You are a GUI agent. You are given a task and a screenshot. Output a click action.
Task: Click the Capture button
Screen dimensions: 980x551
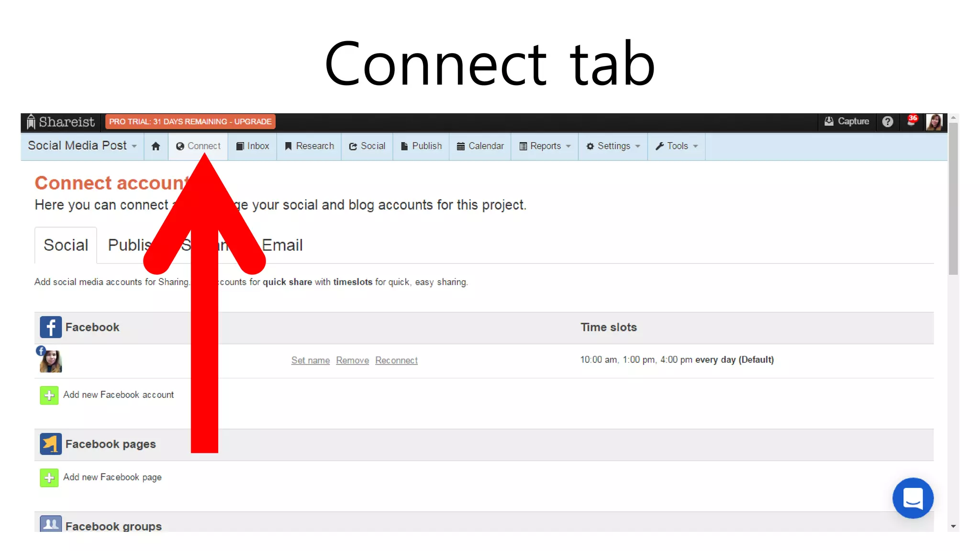tap(846, 121)
